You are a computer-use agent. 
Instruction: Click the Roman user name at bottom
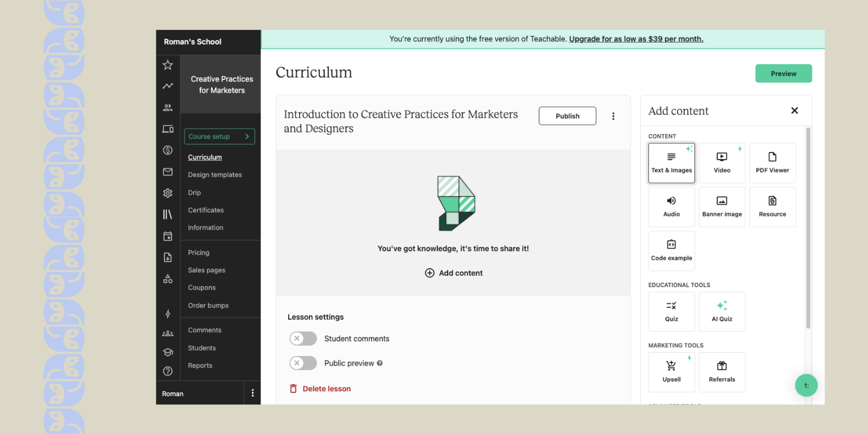(x=172, y=394)
